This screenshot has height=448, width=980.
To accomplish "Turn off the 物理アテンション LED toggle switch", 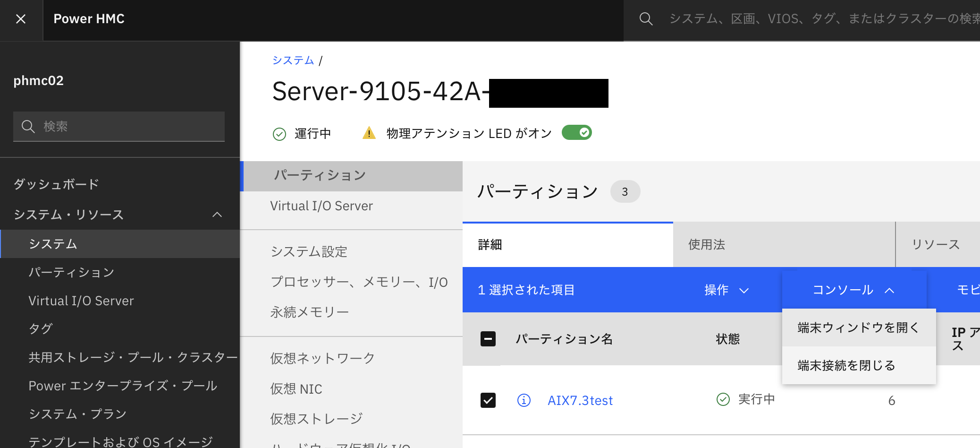I will (576, 132).
